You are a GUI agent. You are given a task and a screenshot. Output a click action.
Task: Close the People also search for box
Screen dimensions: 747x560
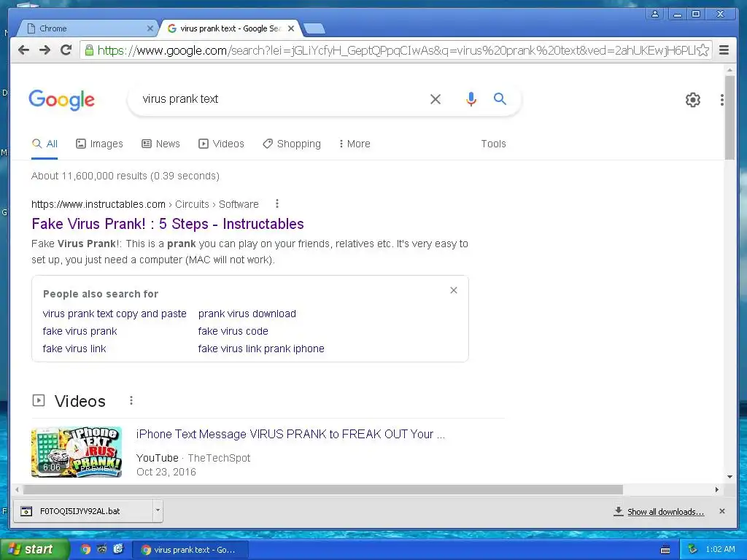454,290
